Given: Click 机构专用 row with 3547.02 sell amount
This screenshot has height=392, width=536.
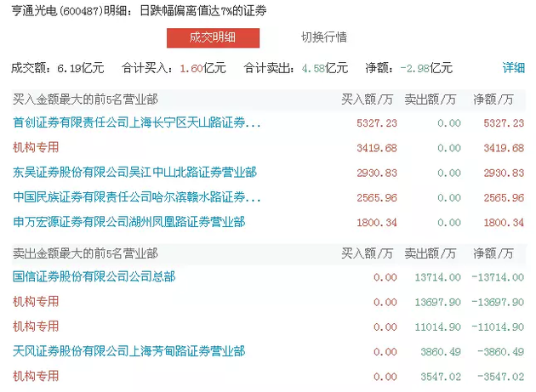Looking at the screenshot, I should pos(36,375).
